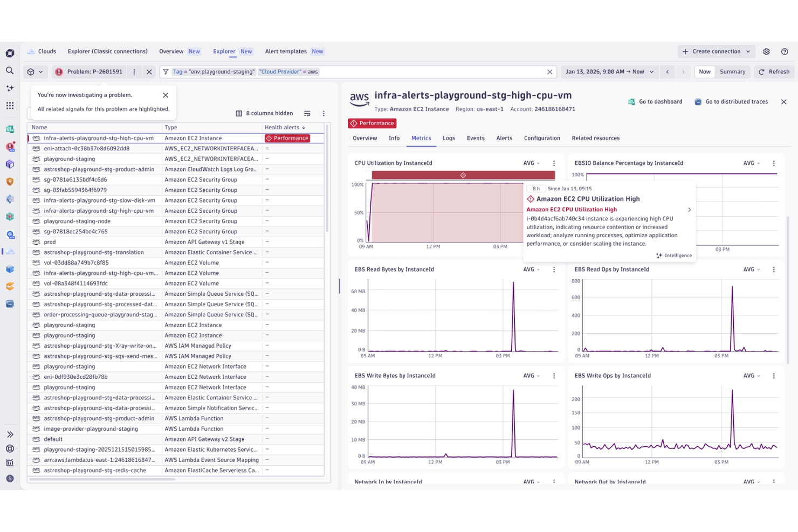This screenshot has width=798, height=532.
Task: Open the table's three-dot options menu
Action: coord(324,114)
